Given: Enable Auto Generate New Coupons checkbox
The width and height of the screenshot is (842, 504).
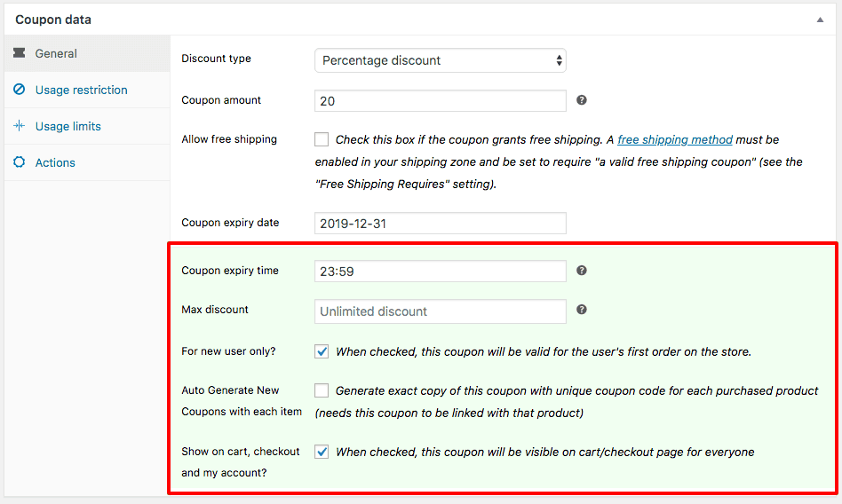Looking at the screenshot, I should [x=322, y=390].
